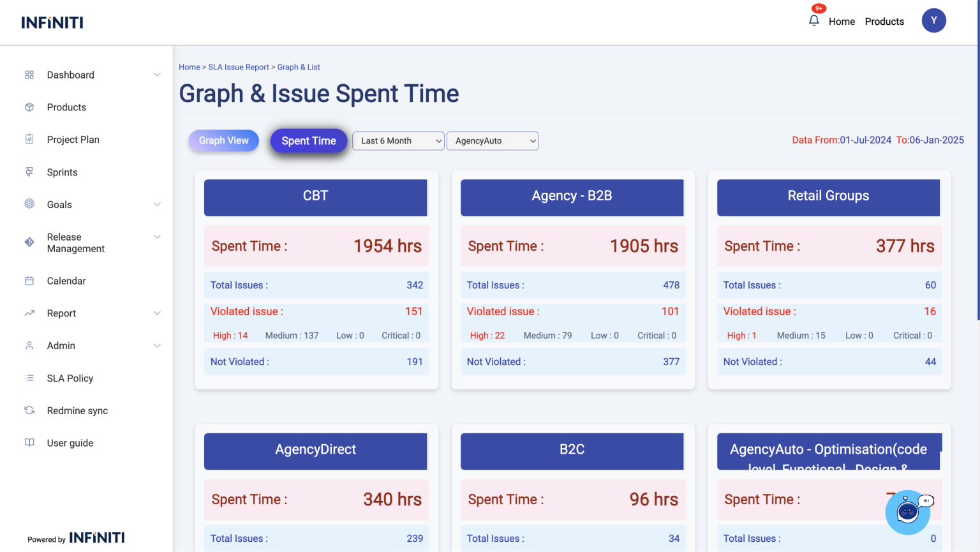The height and width of the screenshot is (552, 980).
Task: Click the Calendar icon in sidebar
Action: point(29,281)
